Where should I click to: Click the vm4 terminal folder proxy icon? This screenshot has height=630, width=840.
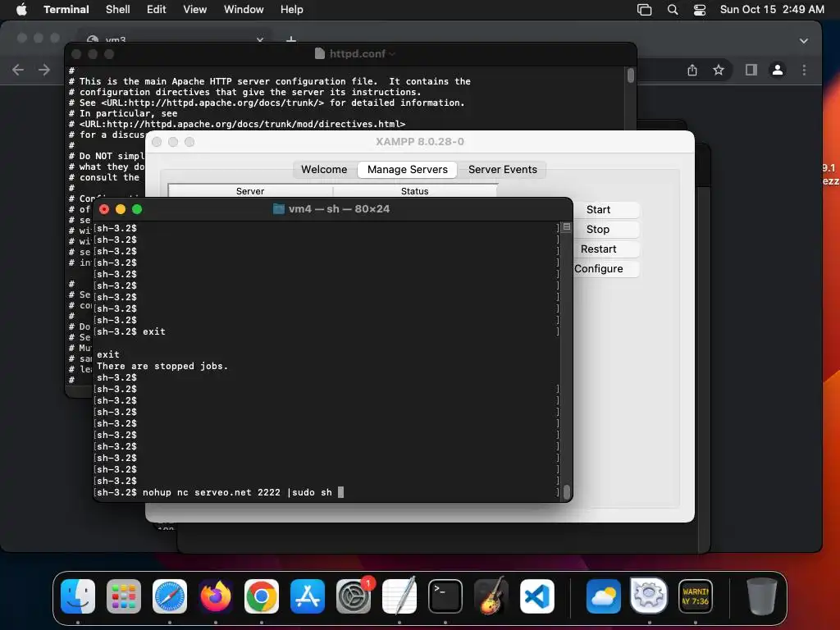pos(279,209)
